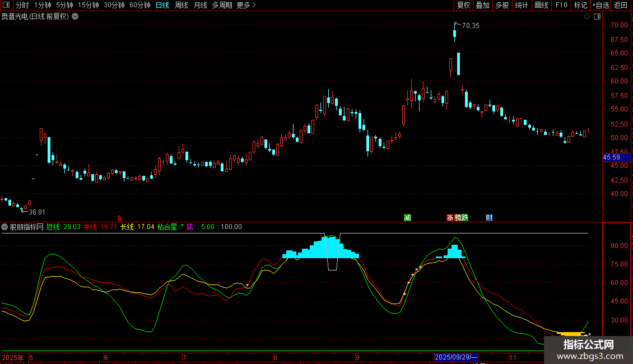Select the 1分钟 period tab
Image resolution: width=633 pixels, height=364 pixels.
[43, 5]
